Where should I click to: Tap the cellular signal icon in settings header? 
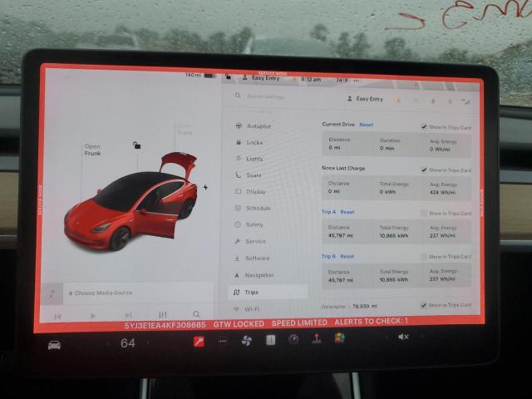(465, 101)
